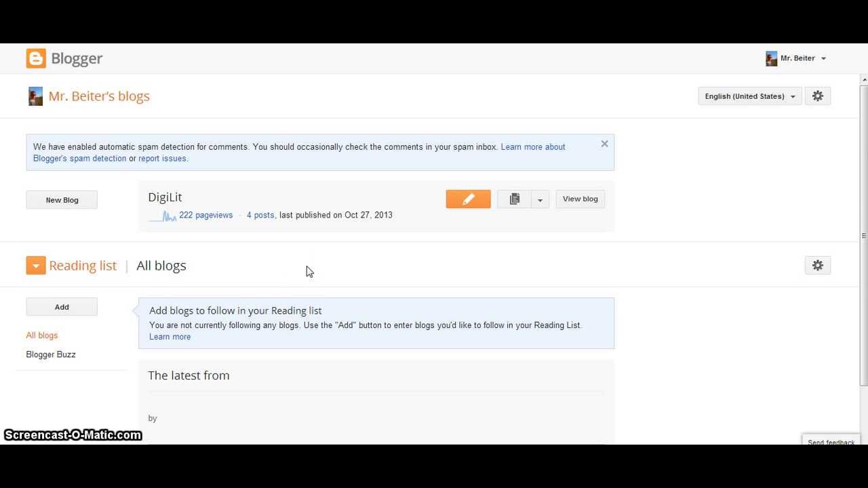Open the English (United States) language dropdown

click(750, 96)
